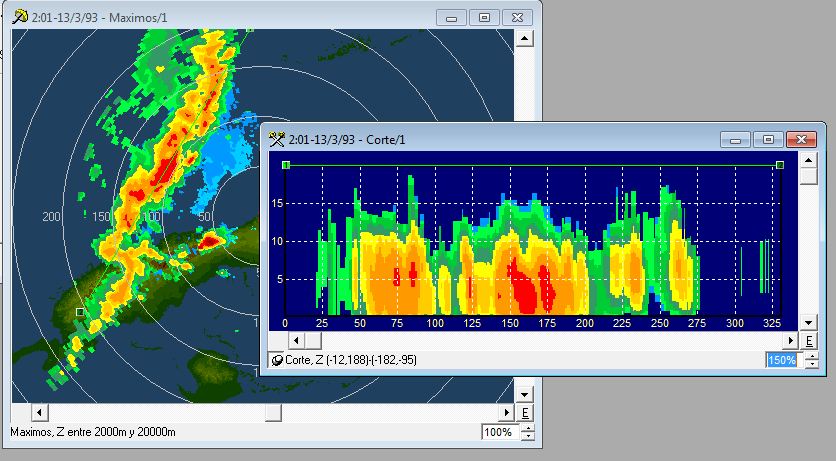
Task: Click the E button in Corte window
Action: point(809,341)
